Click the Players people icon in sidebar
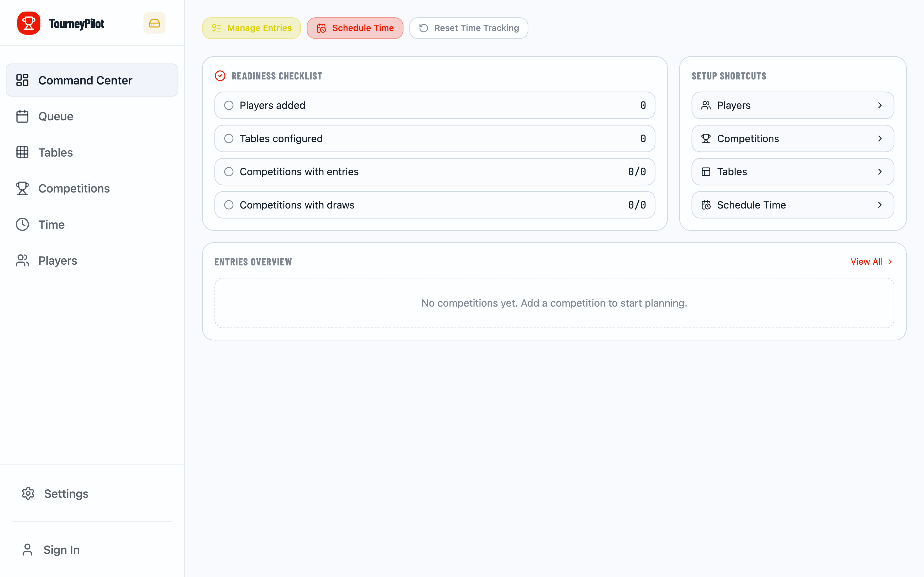 click(22, 261)
